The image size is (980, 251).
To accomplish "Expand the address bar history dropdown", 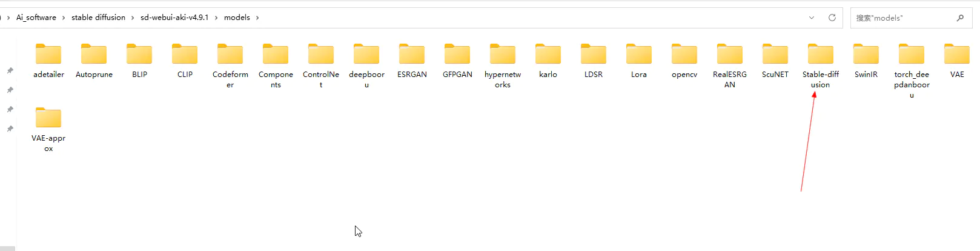I will pos(812,18).
